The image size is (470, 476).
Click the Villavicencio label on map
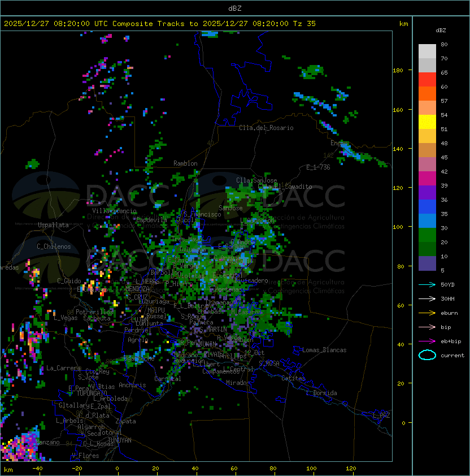point(114,211)
